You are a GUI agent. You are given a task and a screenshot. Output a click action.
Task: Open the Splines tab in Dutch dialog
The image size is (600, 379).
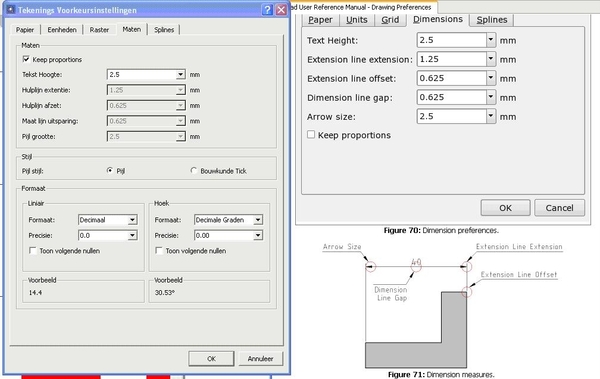point(164,29)
